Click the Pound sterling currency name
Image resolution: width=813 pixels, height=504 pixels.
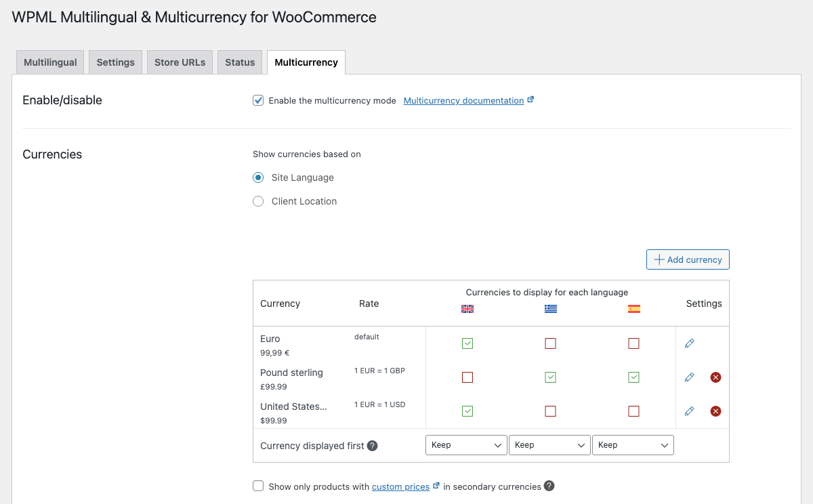291,373
